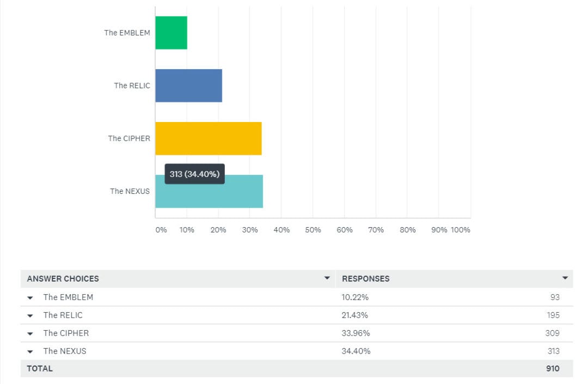Expand the RELIC row arrow
Screen dimensions: 588x384
(30, 316)
